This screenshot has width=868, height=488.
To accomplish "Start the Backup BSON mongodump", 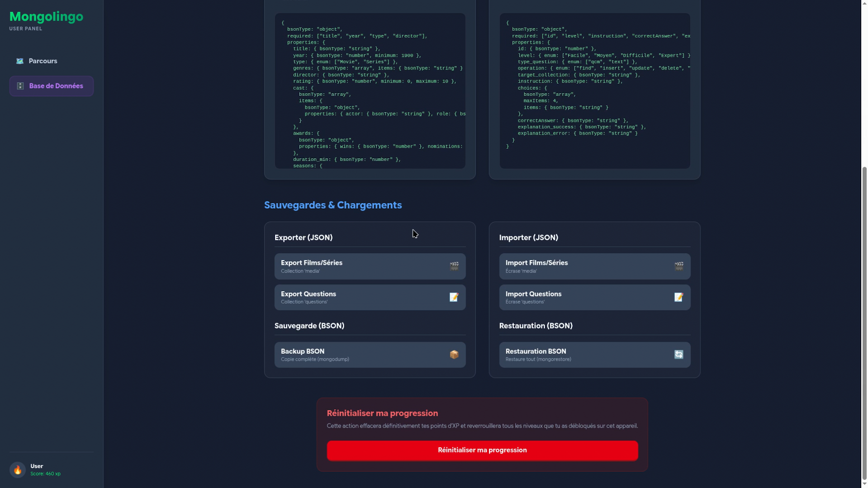I will click(370, 355).
